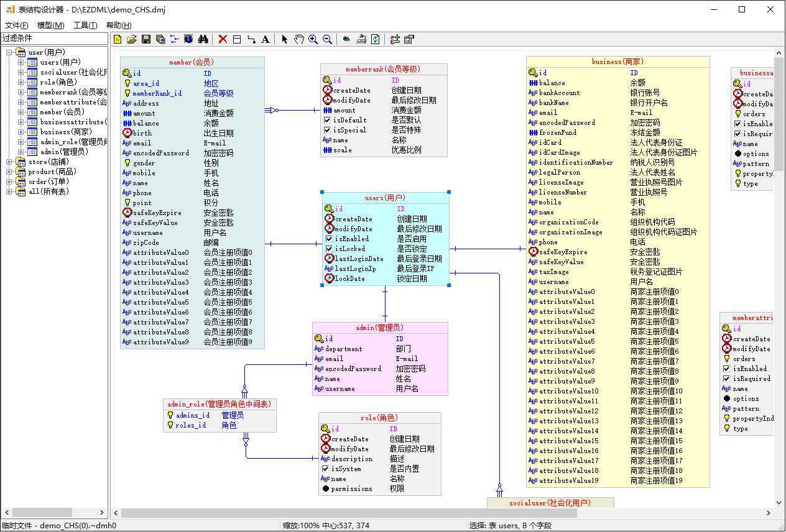Toggle isEnable checkbox in businessattribute table

pos(738,124)
